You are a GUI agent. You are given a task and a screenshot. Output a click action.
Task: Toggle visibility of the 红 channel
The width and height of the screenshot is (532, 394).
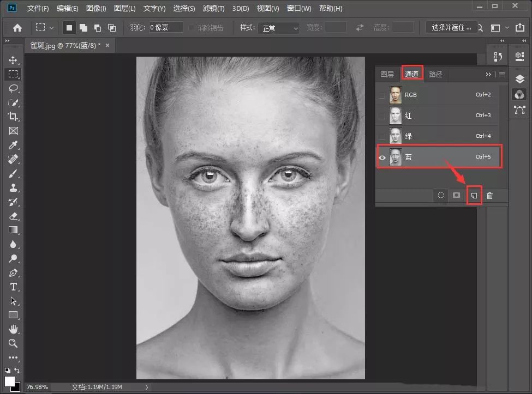[x=382, y=116]
